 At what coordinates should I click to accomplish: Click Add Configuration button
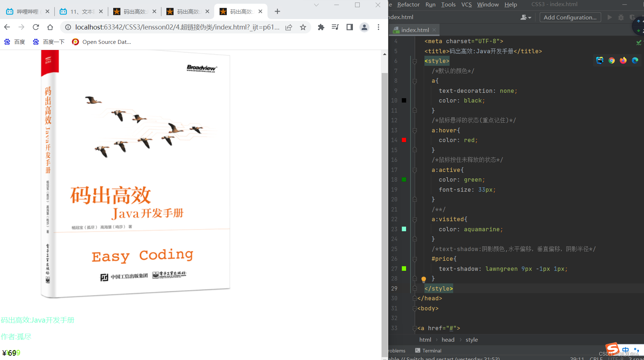point(570,17)
